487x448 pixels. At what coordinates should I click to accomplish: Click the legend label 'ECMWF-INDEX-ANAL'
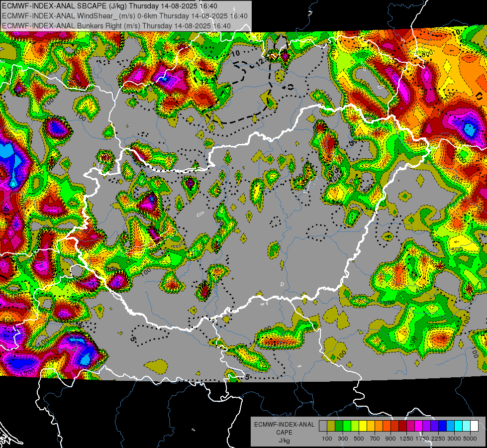[284, 425]
